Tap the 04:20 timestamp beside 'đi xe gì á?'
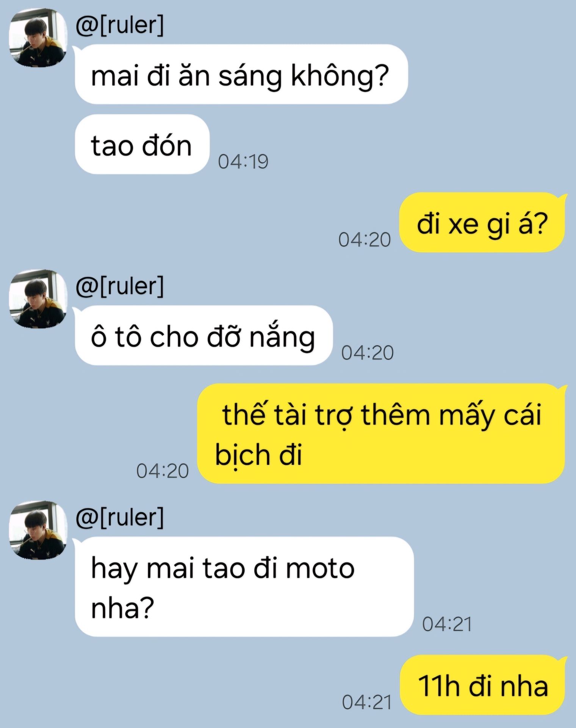The image size is (576, 728). (365, 240)
